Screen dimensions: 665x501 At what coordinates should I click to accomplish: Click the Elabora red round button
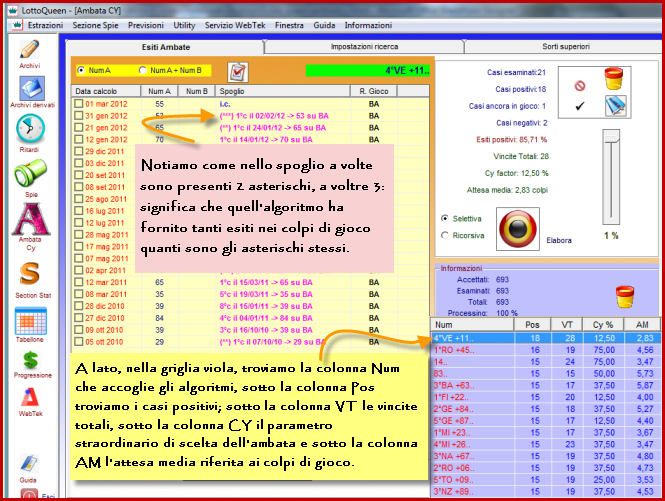518,229
